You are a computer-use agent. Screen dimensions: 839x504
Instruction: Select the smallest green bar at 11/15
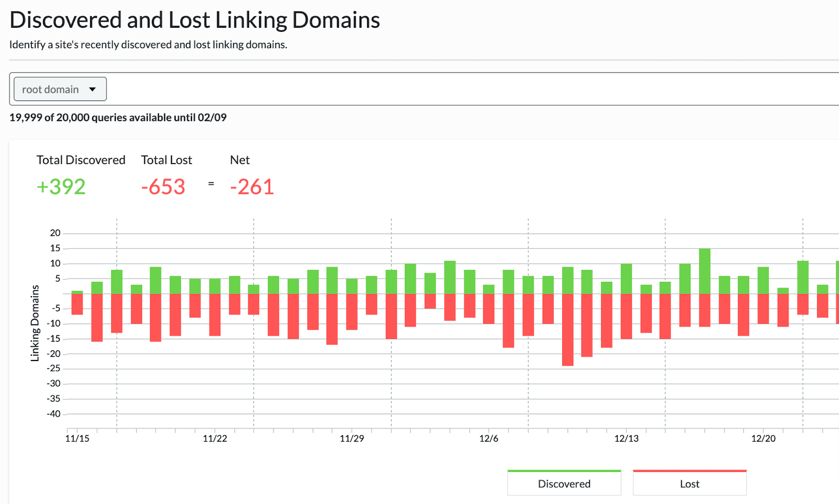(77, 292)
